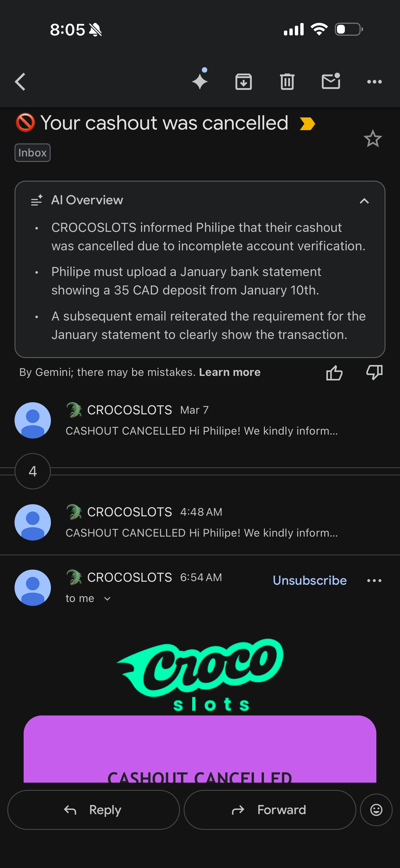Star the cashout cancelled conversation
The width and height of the screenshot is (400, 868).
373,139
